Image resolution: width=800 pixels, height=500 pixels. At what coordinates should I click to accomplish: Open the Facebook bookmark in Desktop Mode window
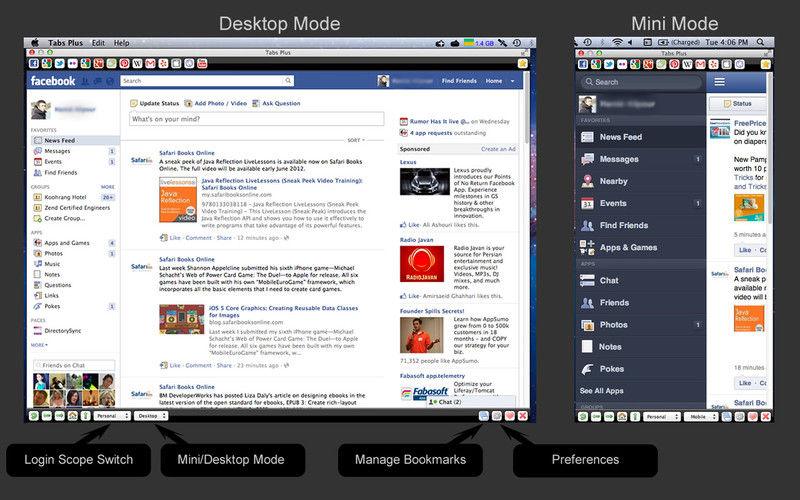tap(34, 63)
